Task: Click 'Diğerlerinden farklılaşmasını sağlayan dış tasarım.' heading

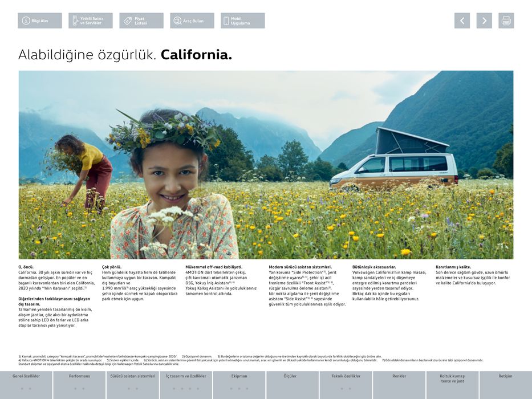Action: coord(54,302)
